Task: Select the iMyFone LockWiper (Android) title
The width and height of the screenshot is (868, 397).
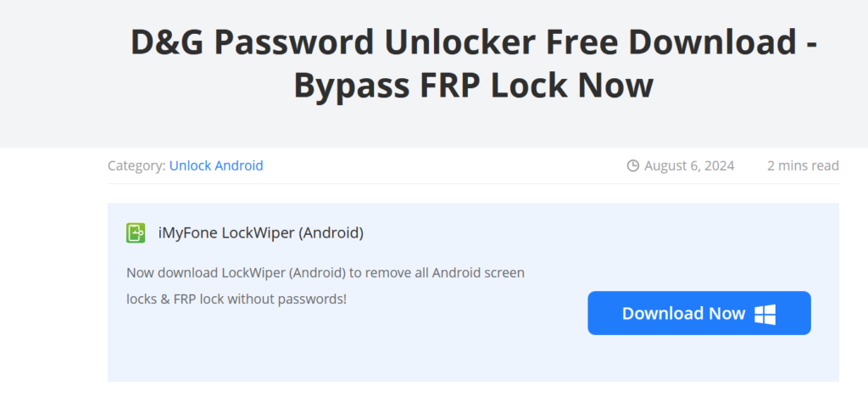Action: coord(261,233)
